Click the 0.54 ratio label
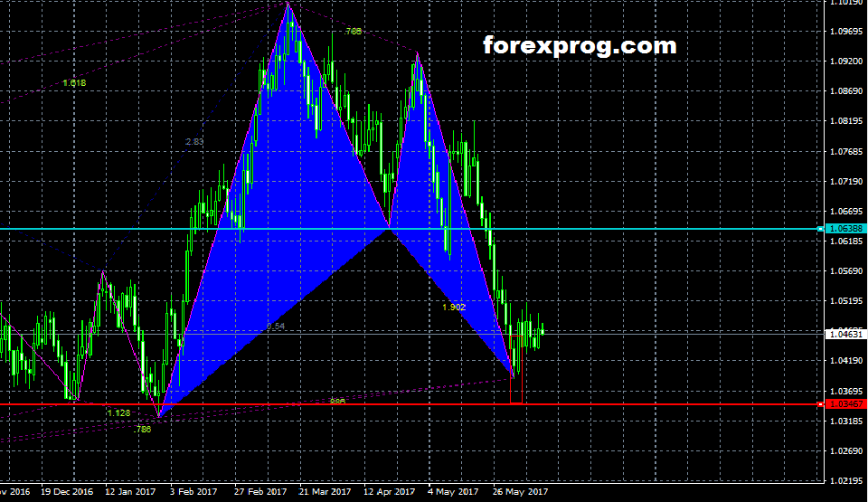Viewport: 868px width, 502px height. point(276,326)
